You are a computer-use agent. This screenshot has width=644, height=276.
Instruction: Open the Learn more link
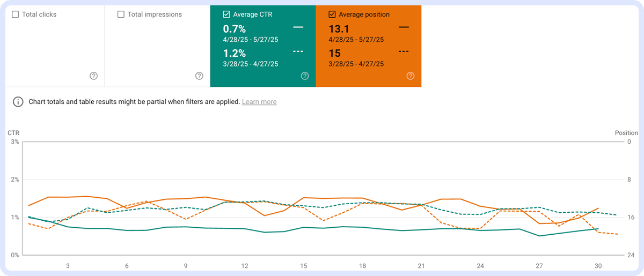click(x=259, y=102)
